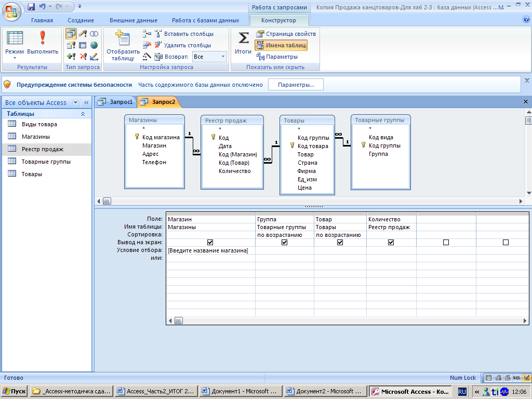Help question mark icon in ribbon corner
Image resolution: width=532 pixels, height=399 pixels.
pyautogui.click(x=526, y=20)
